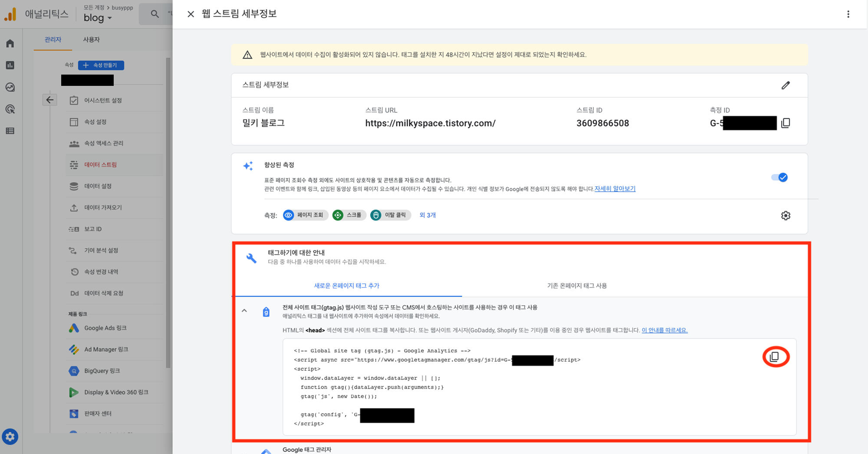Select the 기존 온페이지 태그 사용 tab
This screenshot has width=868, height=454.
coord(577,286)
